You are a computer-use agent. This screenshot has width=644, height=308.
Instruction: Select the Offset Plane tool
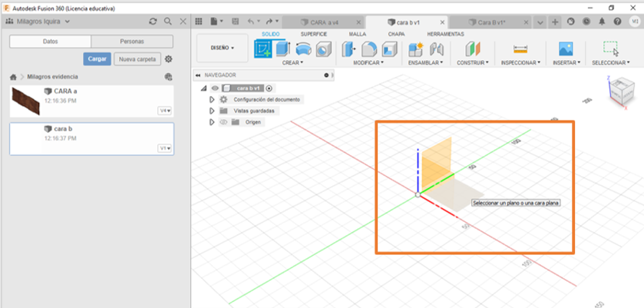click(472, 49)
